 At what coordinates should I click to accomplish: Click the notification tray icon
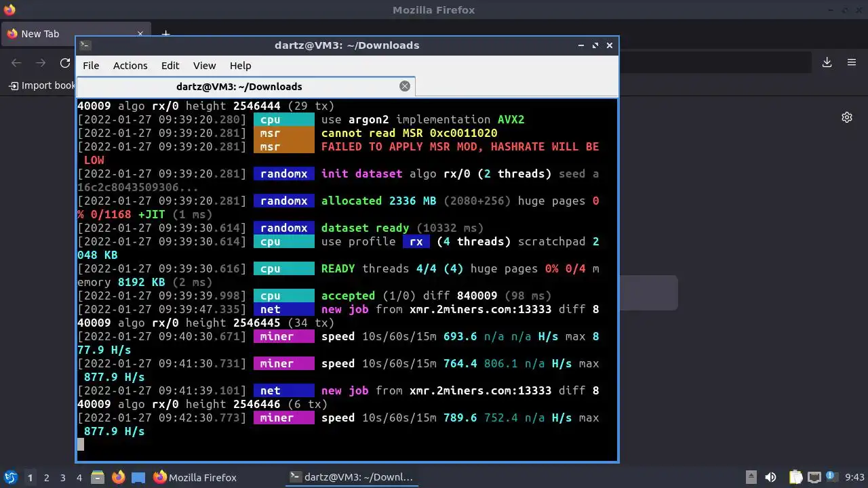click(833, 477)
